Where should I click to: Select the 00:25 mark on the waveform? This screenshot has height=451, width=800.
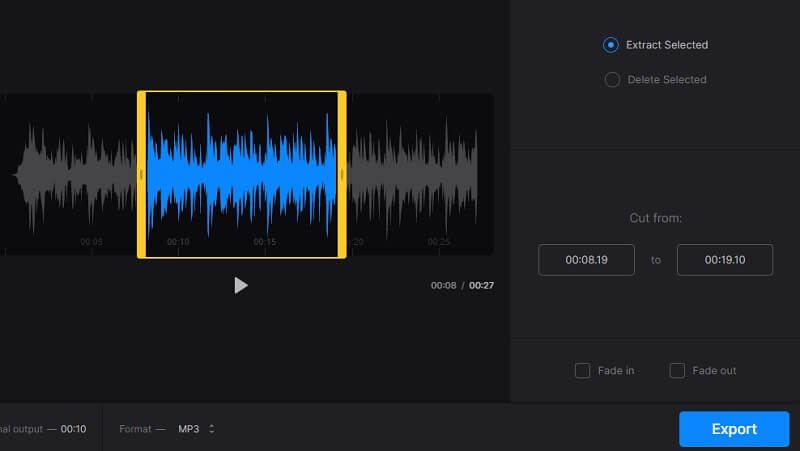pyautogui.click(x=438, y=242)
